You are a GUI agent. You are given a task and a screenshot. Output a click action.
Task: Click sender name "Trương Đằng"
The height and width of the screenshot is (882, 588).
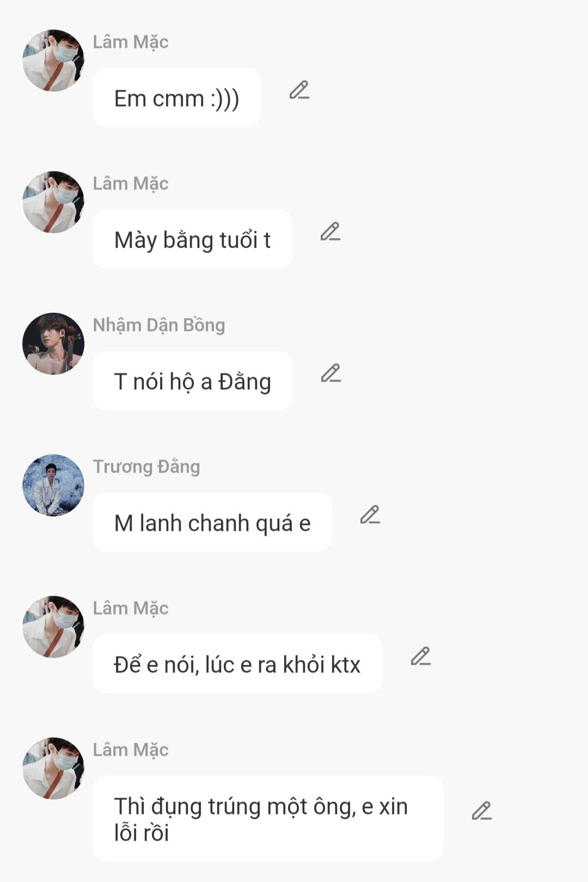146,467
